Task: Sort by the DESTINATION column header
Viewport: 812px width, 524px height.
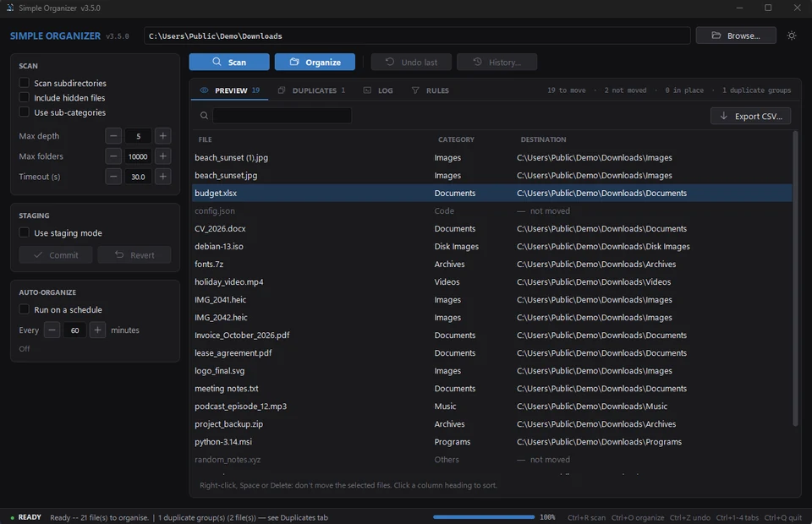Action: 543,139
